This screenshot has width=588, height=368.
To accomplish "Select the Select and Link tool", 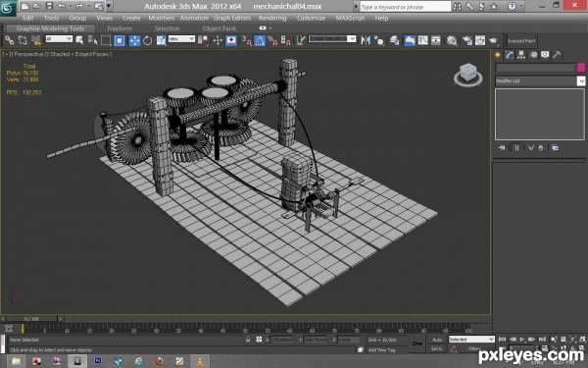I will (10, 40).
